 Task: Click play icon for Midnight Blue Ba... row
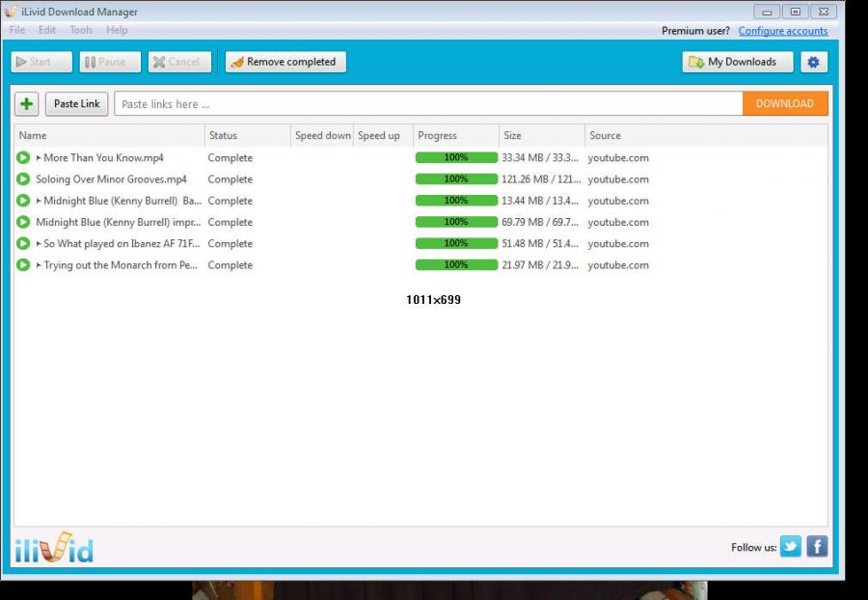tap(23, 201)
